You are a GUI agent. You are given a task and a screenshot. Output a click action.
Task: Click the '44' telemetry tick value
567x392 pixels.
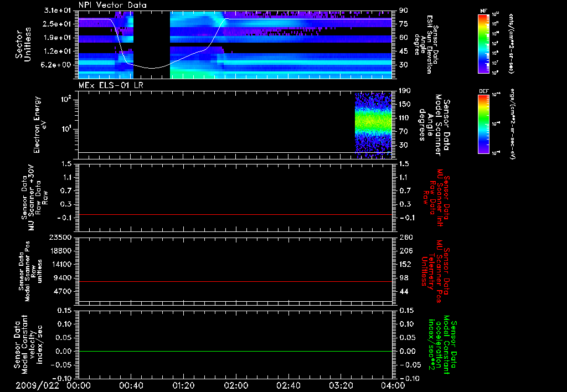click(403, 291)
